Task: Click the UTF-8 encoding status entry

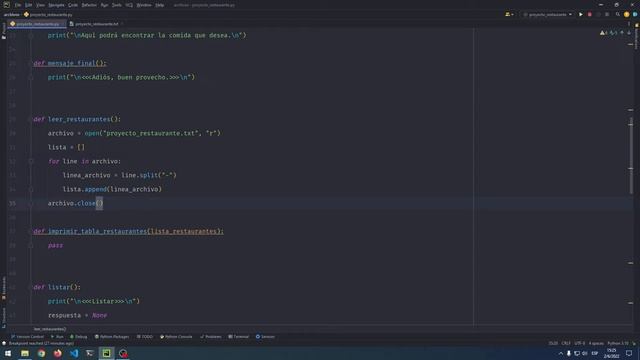Action: point(580,343)
